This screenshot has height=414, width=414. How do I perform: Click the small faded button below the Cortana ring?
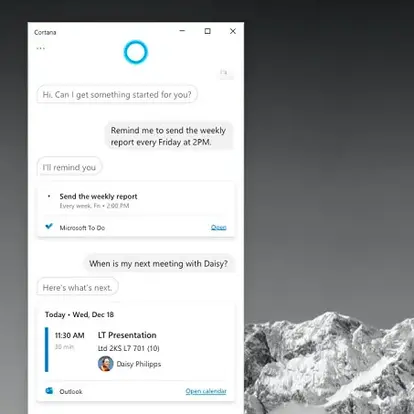click(226, 73)
